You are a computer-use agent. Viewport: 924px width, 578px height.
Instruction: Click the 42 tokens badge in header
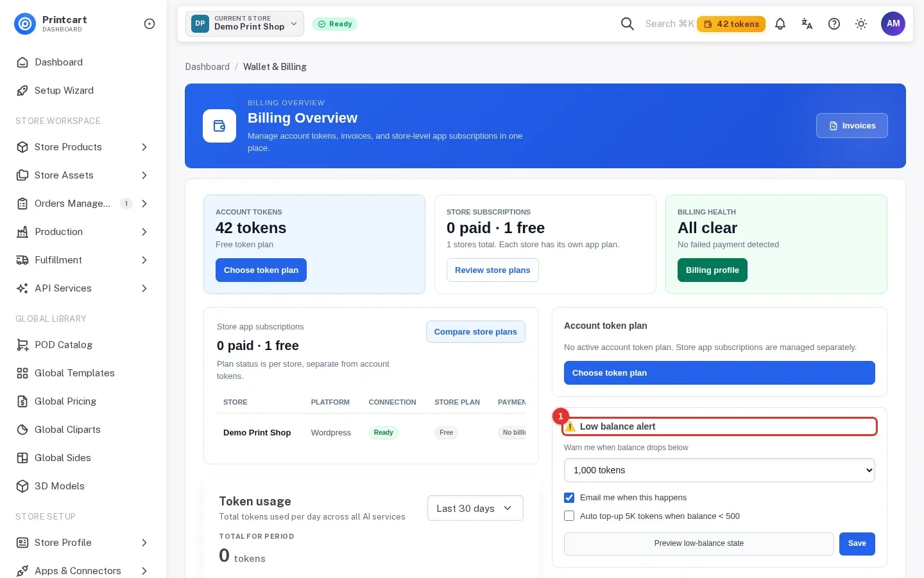(731, 24)
